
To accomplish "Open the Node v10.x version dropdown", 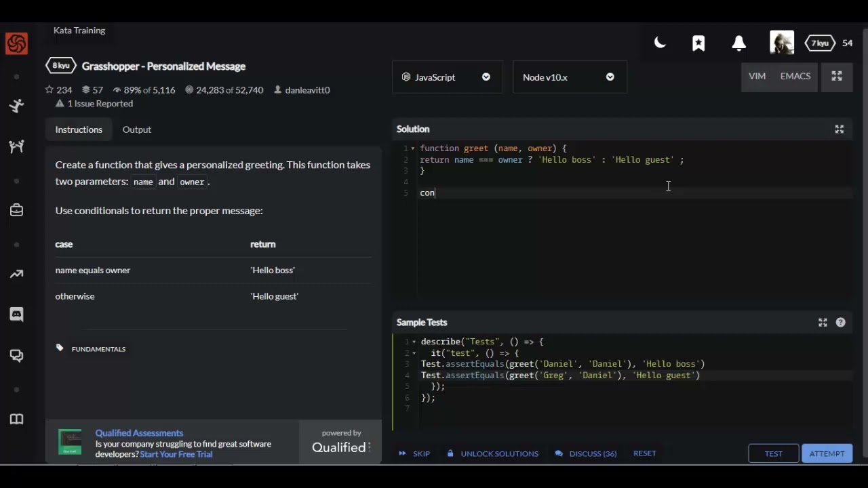I will click(570, 77).
